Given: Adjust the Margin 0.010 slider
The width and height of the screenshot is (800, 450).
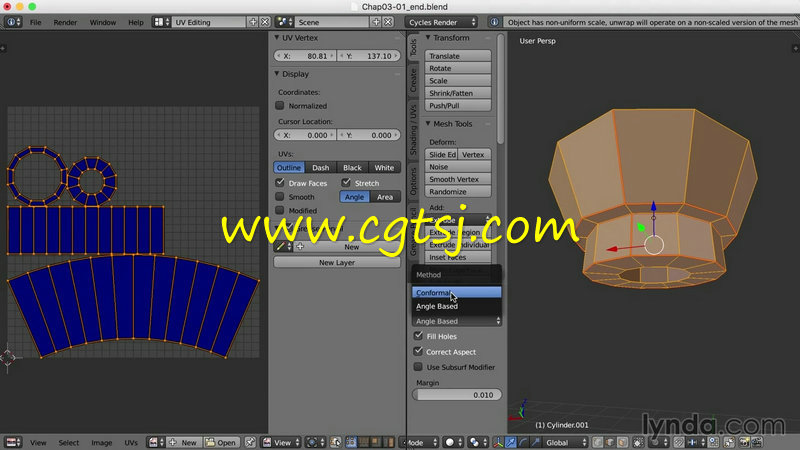Looking at the screenshot, I should 457,394.
